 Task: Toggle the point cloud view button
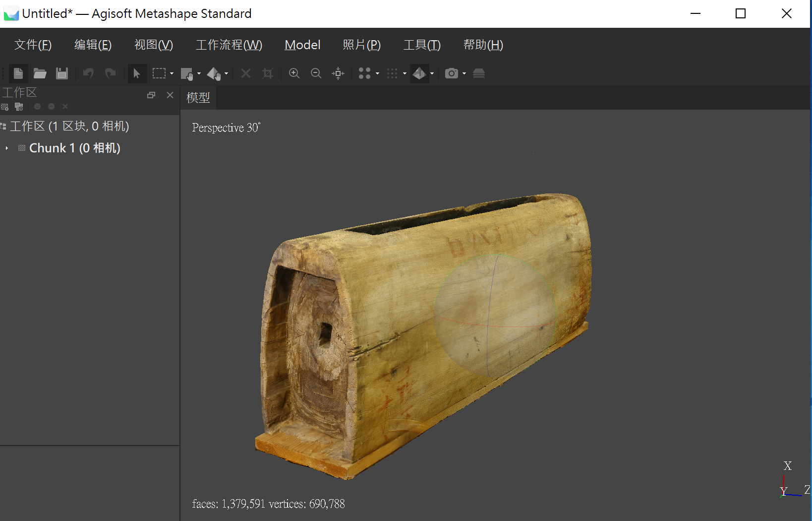pyautogui.click(x=364, y=73)
